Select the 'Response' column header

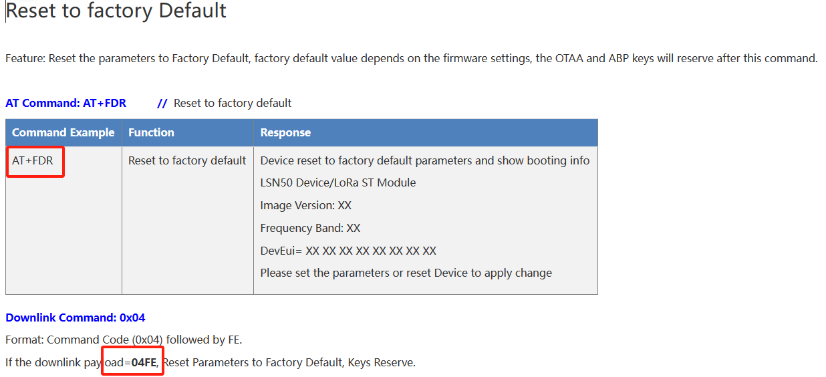tap(286, 133)
